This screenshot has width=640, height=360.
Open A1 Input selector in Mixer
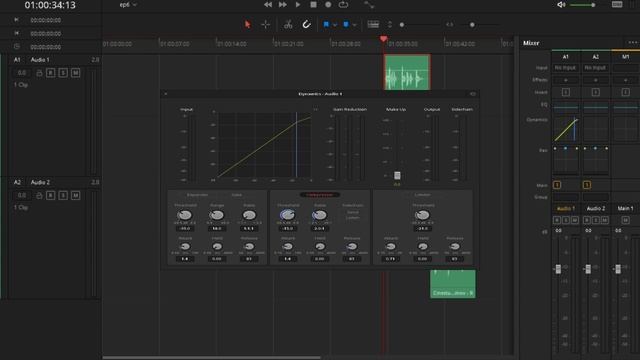[x=566, y=68]
